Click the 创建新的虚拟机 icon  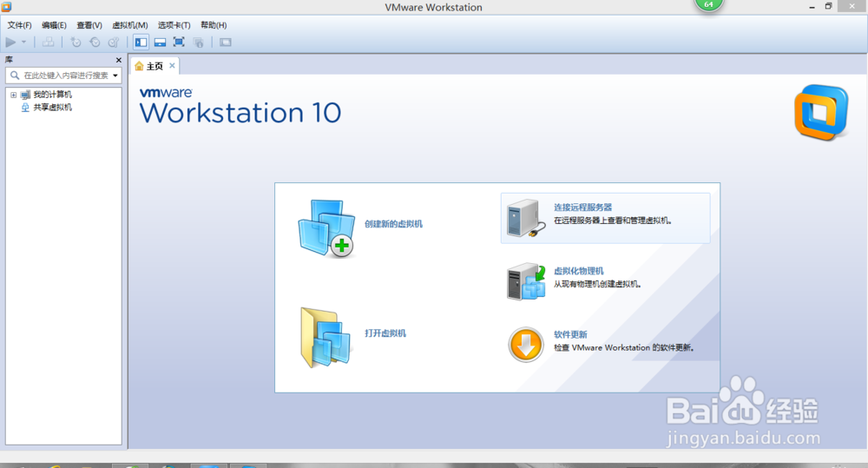coord(326,228)
